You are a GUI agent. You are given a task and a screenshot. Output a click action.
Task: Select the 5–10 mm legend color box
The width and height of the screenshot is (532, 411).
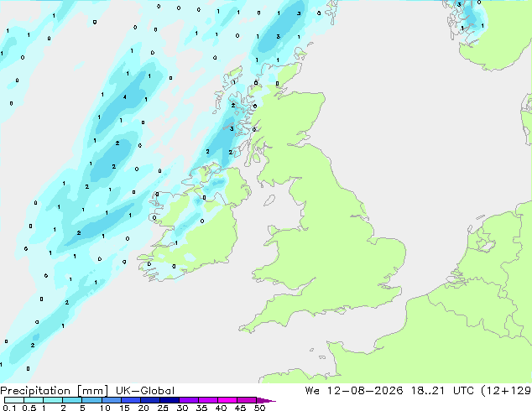coord(91,400)
